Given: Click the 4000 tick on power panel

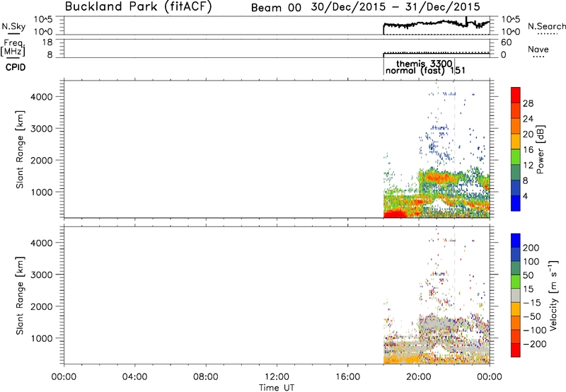Looking at the screenshot, I should tap(42, 97).
